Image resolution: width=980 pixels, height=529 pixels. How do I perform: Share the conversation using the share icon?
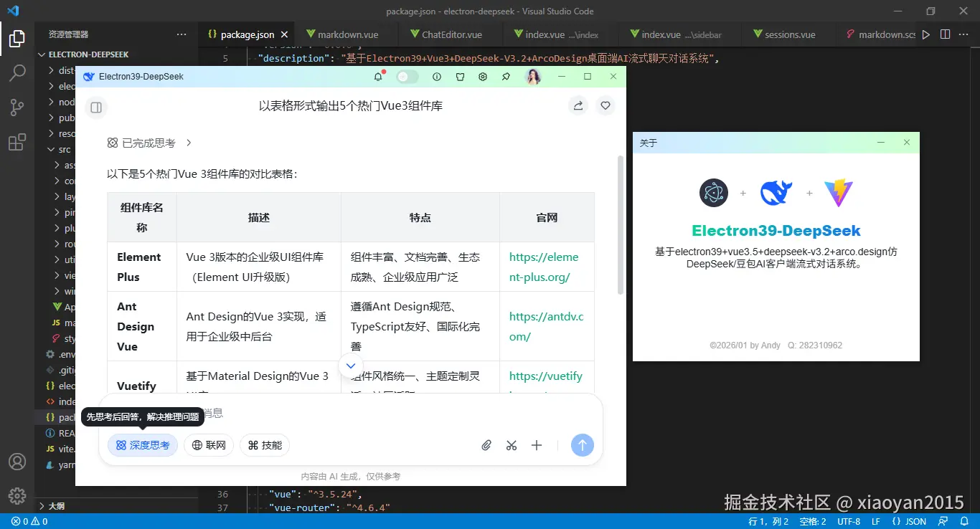(578, 105)
